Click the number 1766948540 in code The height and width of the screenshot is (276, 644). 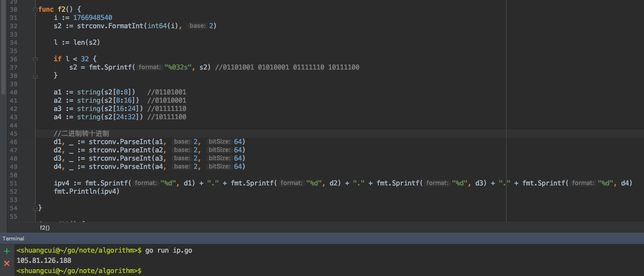pos(93,18)
